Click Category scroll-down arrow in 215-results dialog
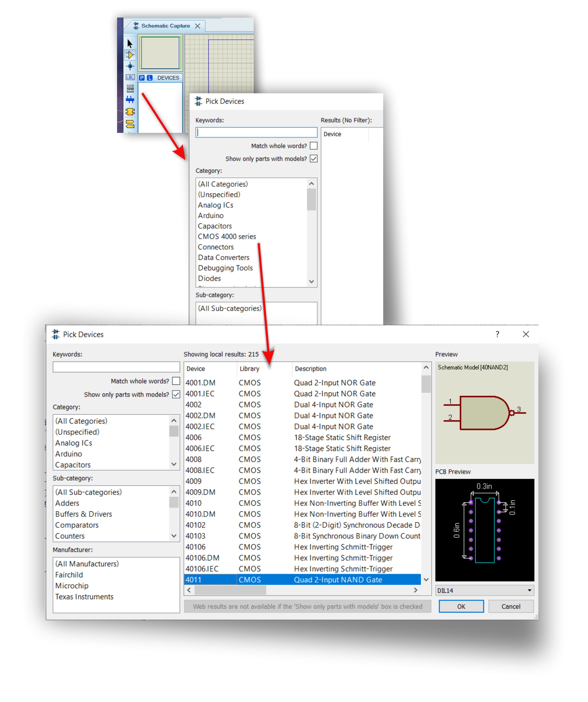588x702 pixels. pos(174,464)
